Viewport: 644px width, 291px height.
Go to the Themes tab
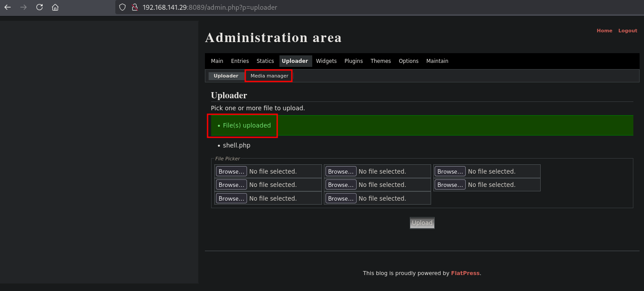point(381,61)
